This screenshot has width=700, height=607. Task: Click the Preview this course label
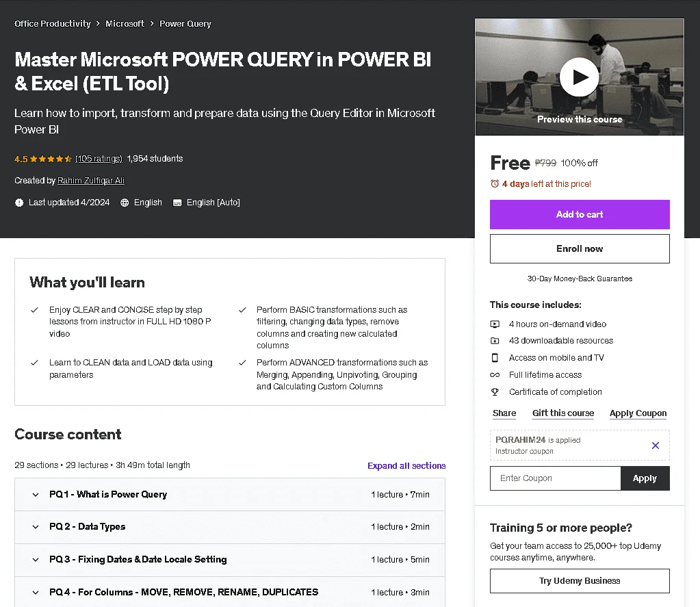580,119
